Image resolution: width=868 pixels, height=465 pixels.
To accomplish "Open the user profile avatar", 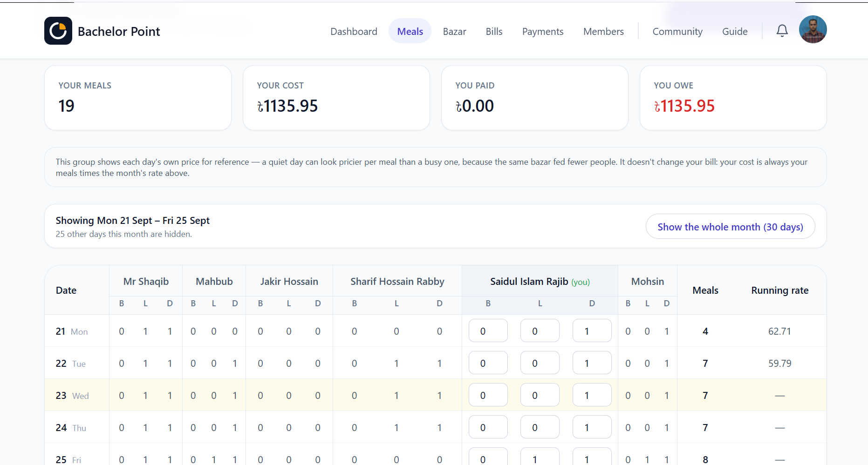I will (813, 29).
